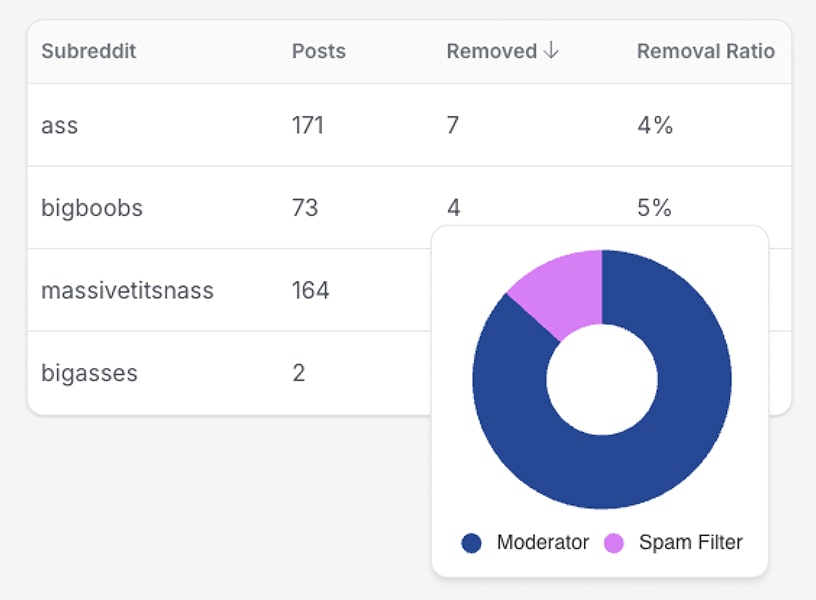This screenshot has height=600, width=816.
Task: Click the 5% removal ratio cell
Action: pyautogui.click(x=654, y=208)
